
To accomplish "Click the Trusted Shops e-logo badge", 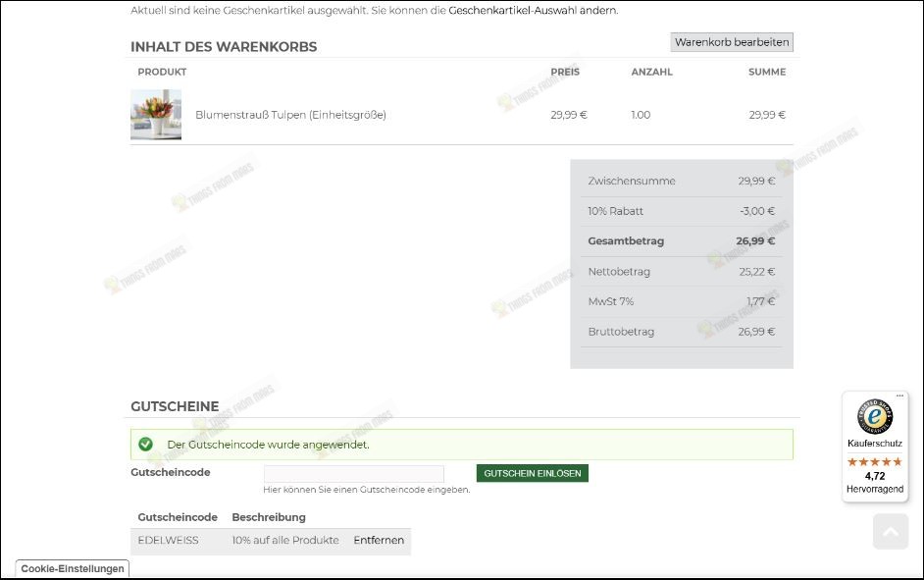I will 874,417.
